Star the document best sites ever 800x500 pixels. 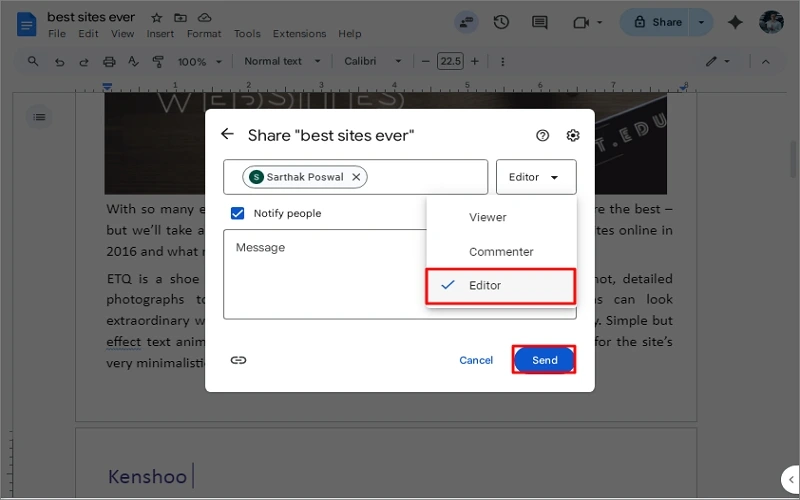157,18
